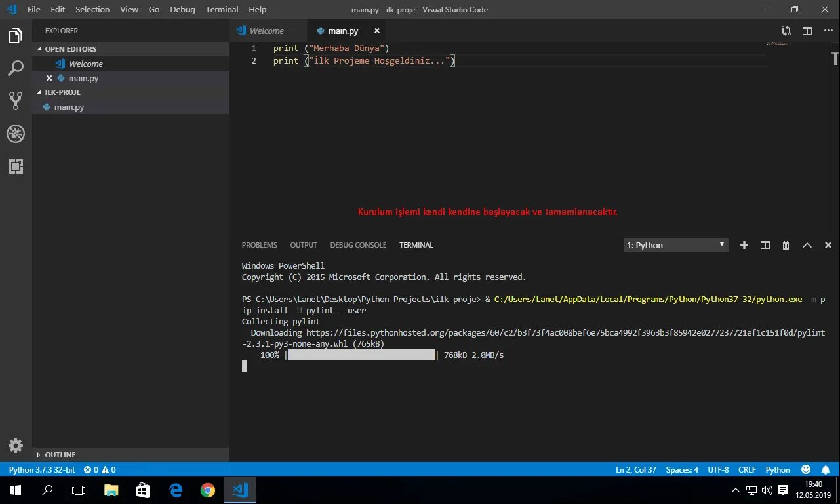Click errors and warnings count in status bar
This screenshot has width=840, height=504.
(100, 469)
